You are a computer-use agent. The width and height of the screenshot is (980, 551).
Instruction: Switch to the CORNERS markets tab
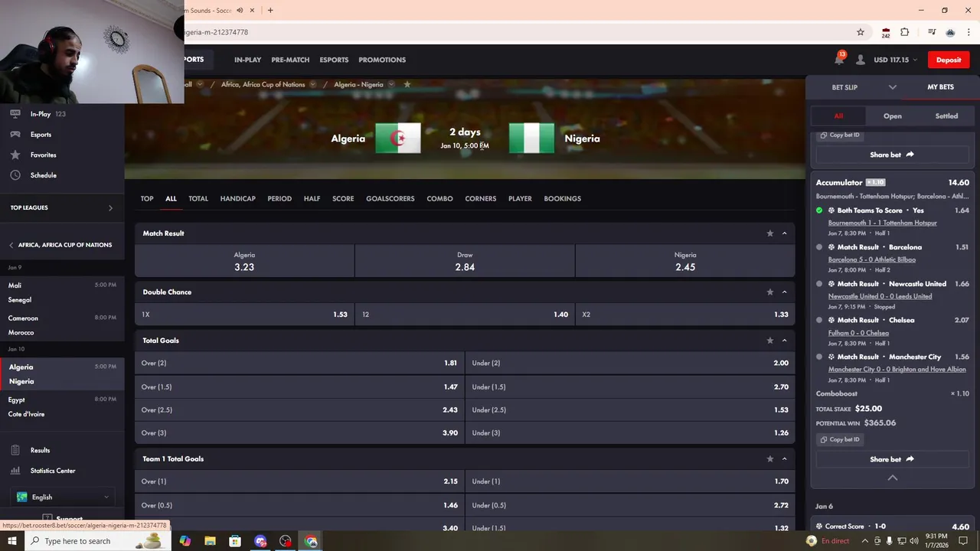(x=481, y=198)
